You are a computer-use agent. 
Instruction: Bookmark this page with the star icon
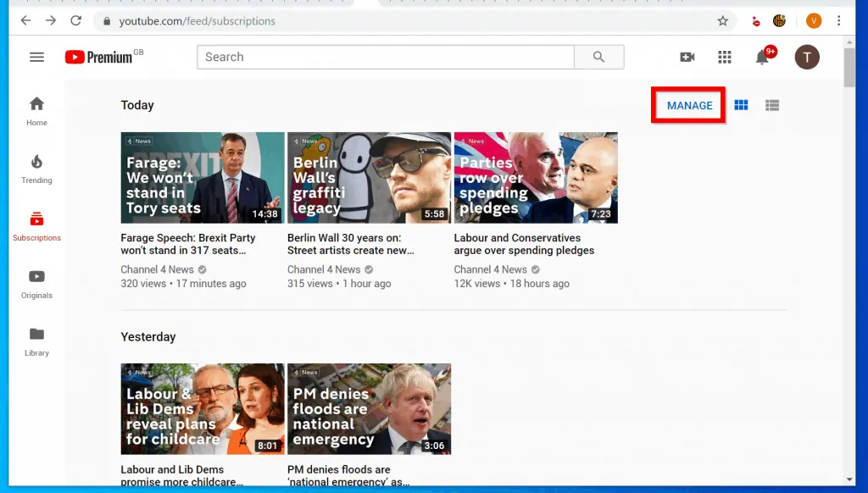point(723,20)
